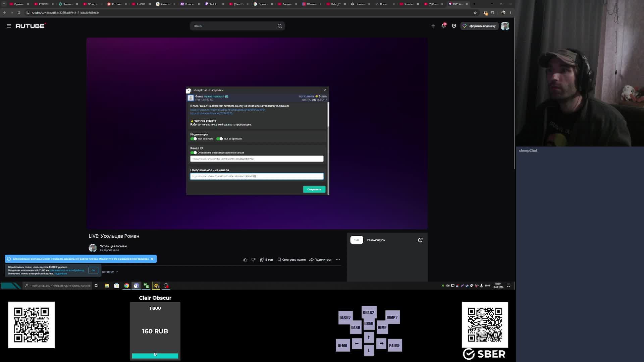Screen dimensions: 644x362
Task: Open the three-dots more options menu
Action: tap(338, 259)
